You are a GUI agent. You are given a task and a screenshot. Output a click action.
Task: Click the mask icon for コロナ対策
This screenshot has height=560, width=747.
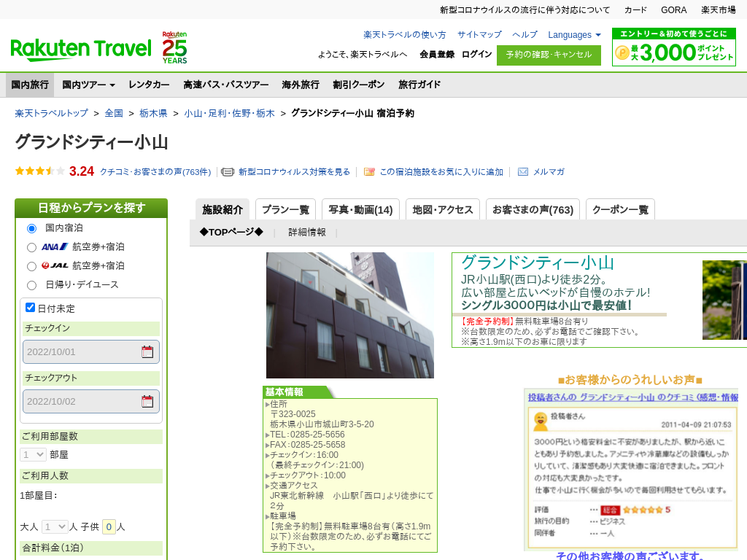coord(228,172)
